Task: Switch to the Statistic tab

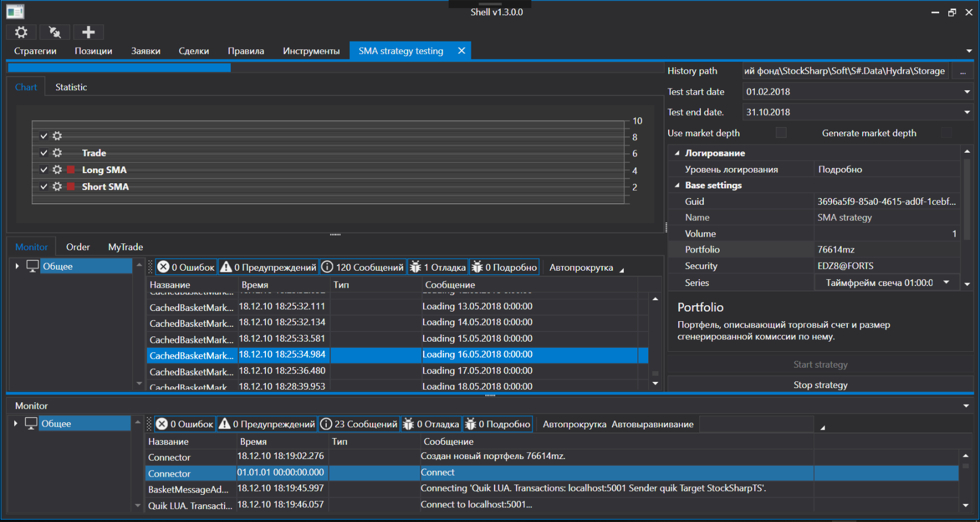Action: [71, 87]
